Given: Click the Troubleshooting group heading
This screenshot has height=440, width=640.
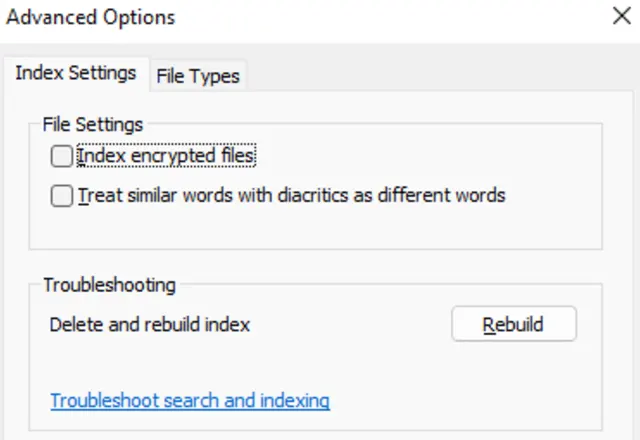Looking at the screenshot, I should (x=109, y=285).
